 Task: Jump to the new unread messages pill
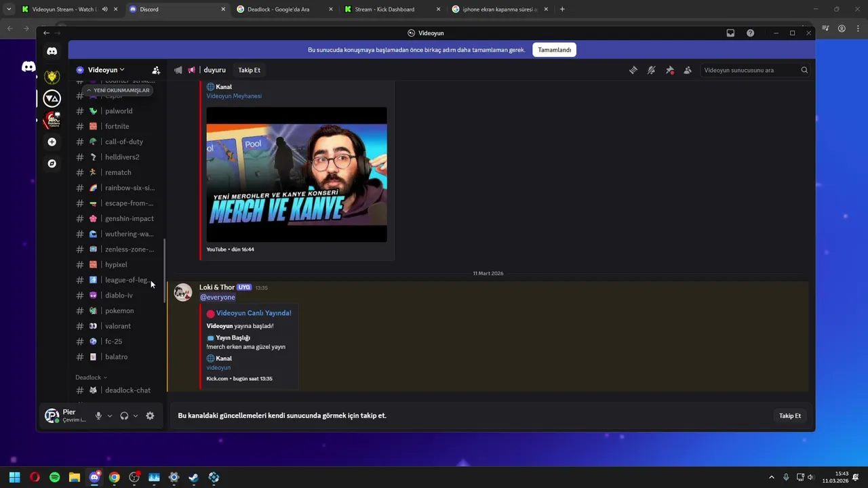[118, 90]
